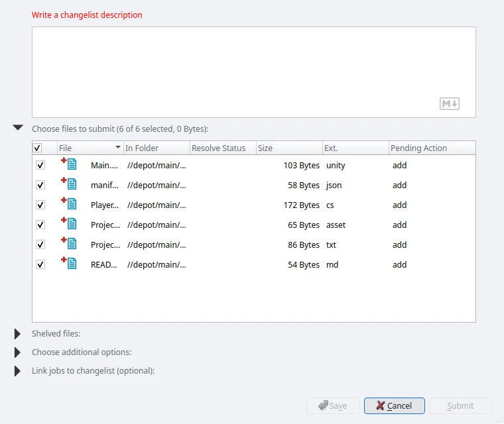Sort by the Resolve Status column header
Viewport: 504px width, 424px height.
click(x=223, y=148)
